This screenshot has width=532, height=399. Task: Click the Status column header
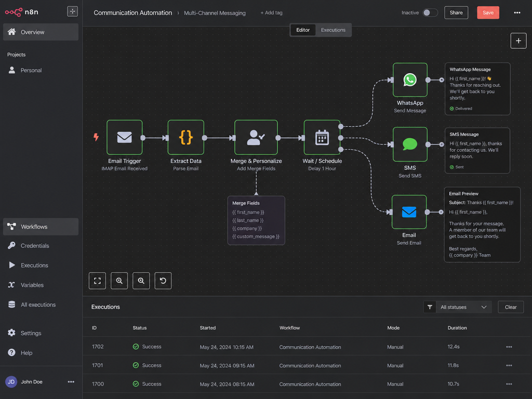(x=140, y=328)
